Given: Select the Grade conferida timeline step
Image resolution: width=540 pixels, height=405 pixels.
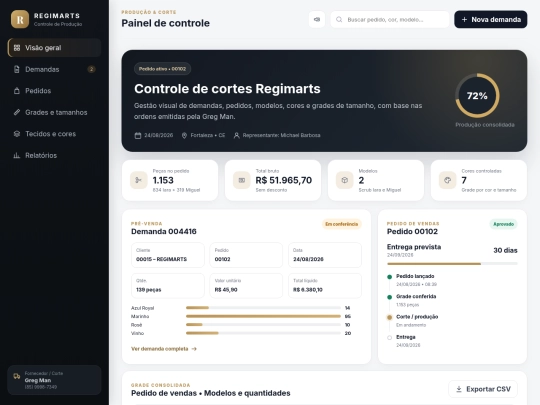Looking at the screenshot, I should [415, 300].
